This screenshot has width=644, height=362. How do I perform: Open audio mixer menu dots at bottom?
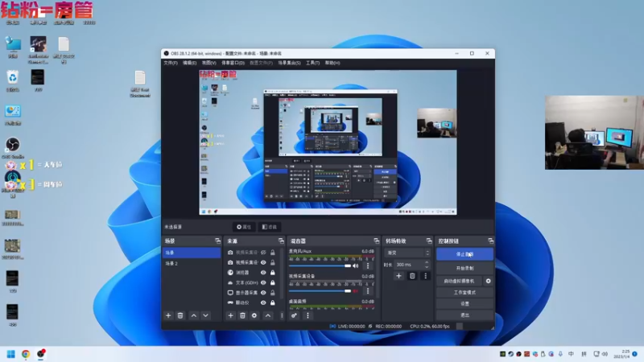pos(308,315)
